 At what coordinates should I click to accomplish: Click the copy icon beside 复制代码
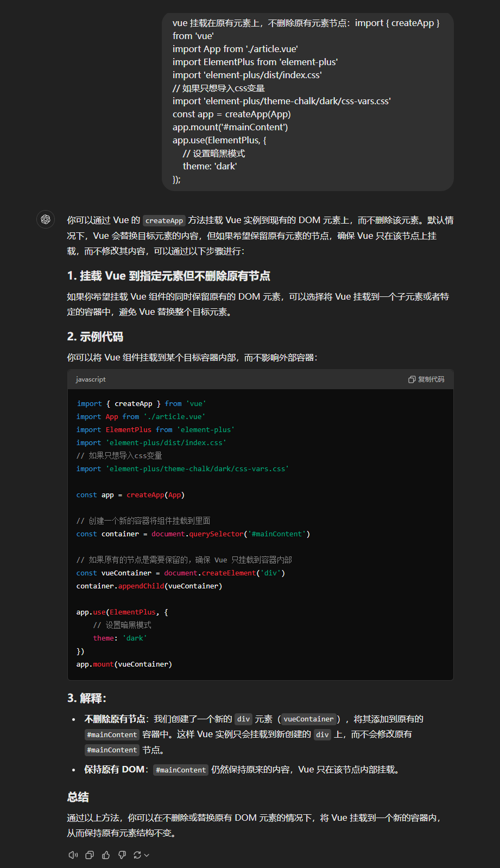pyautogui.click(x=412, y=379)
